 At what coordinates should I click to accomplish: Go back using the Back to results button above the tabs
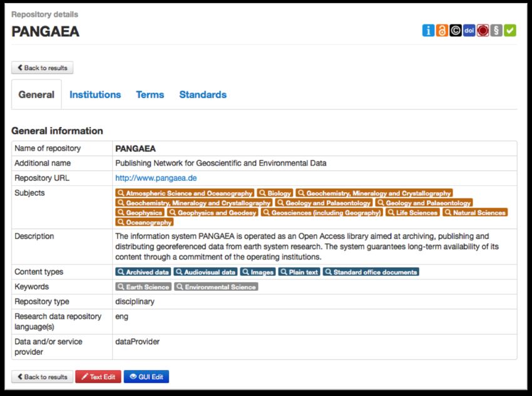point(43,68)
